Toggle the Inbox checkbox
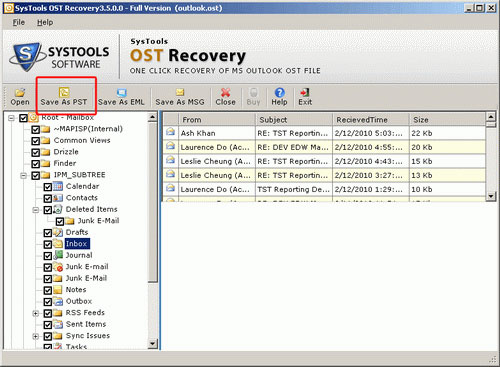Image resolution: width=500 pixels, height=367 pixels. point(48,244)
